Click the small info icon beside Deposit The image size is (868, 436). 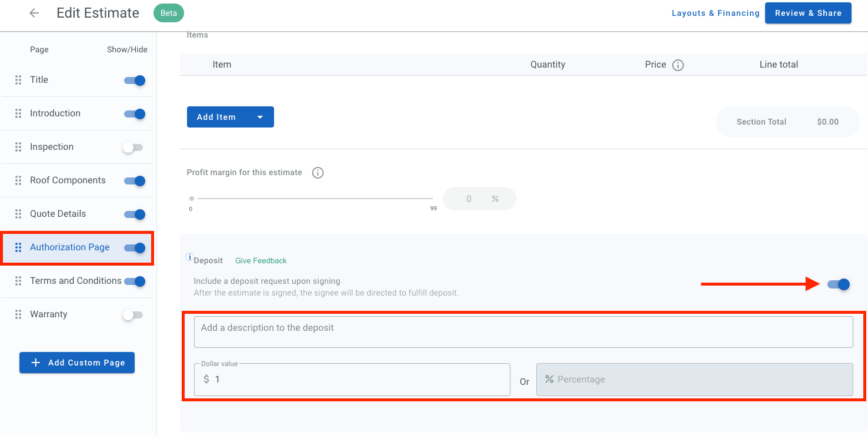189,257
